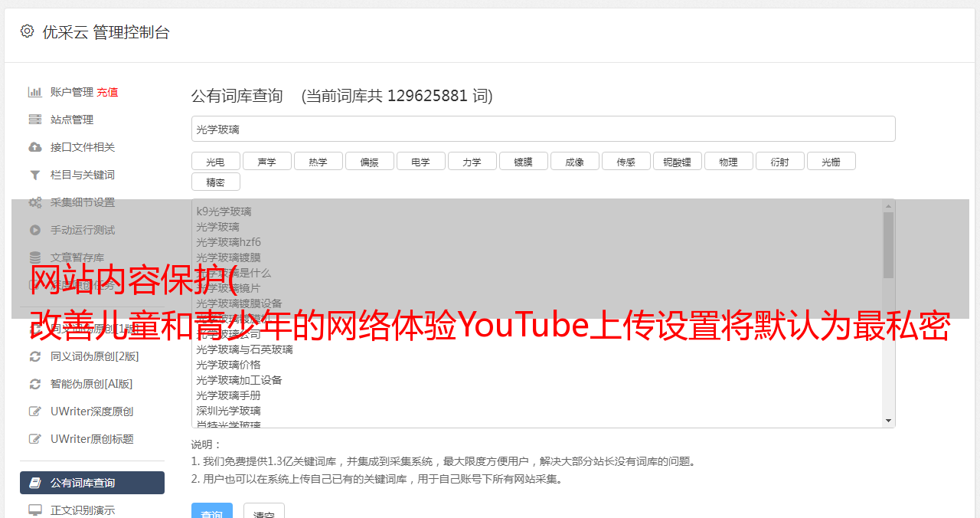
Task: Select the 声学 keyword tag
Action: [x=266, y=161]
